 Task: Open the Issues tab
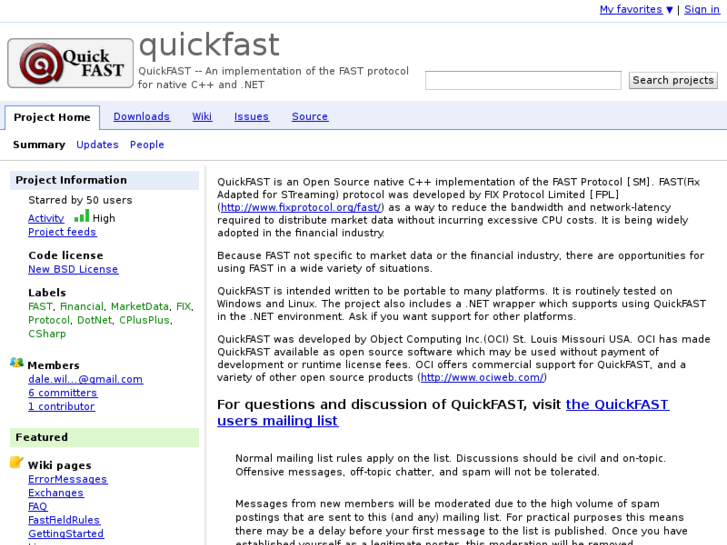[251, 116]
